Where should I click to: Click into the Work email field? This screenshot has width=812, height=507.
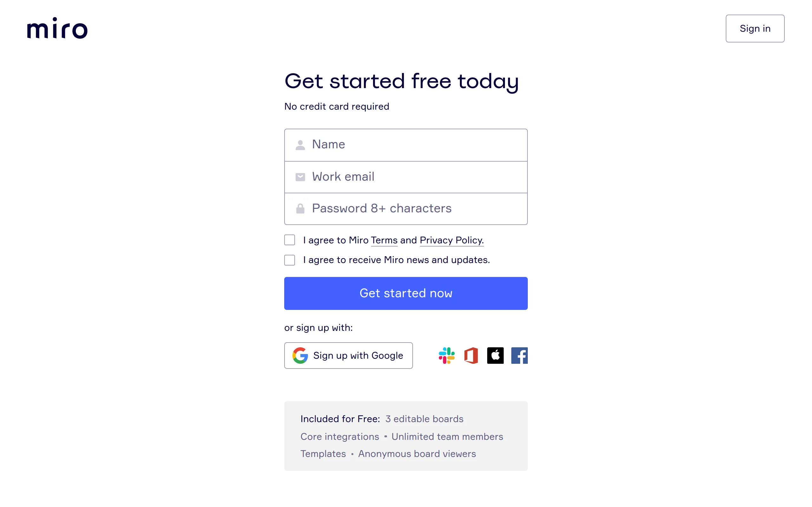click(416, 177)
